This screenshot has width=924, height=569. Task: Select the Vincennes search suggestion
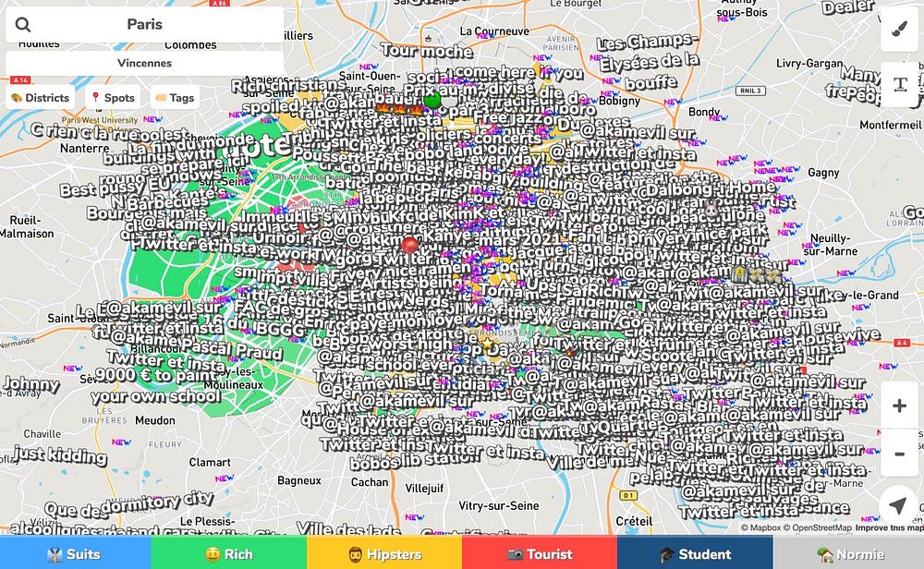point(144,63)
